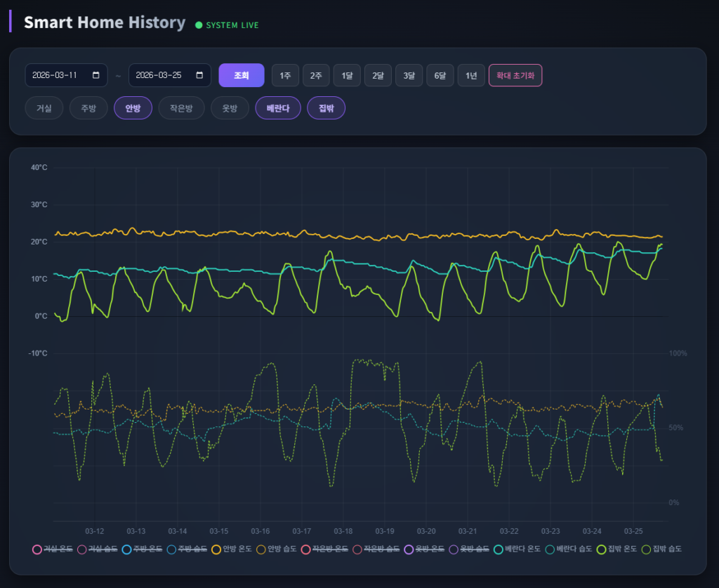Turn off the 베란다 room filter
The image size is (719, 588).
(278, 108)
